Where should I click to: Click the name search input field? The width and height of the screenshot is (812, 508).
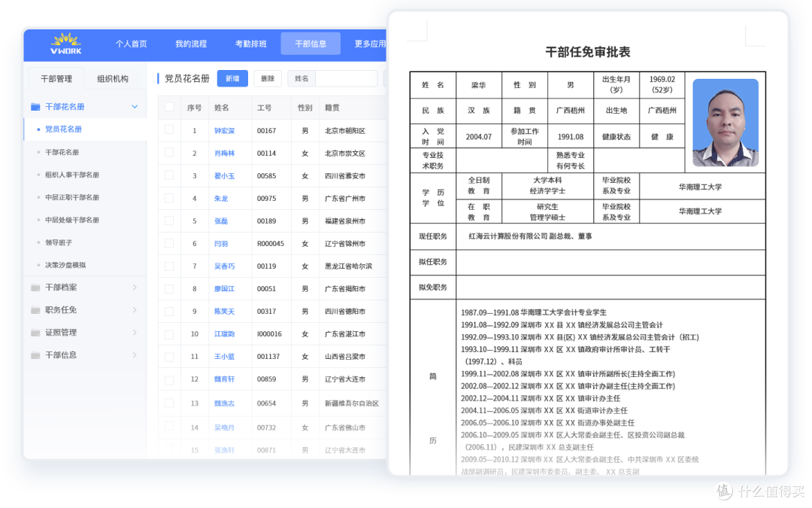(x=346, y=78)
